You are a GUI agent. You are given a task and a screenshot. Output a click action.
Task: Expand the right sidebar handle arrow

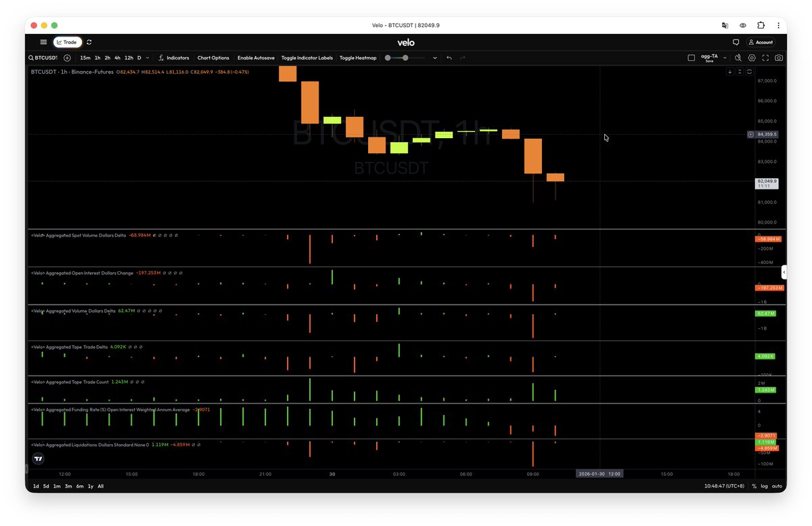[784, 272]
